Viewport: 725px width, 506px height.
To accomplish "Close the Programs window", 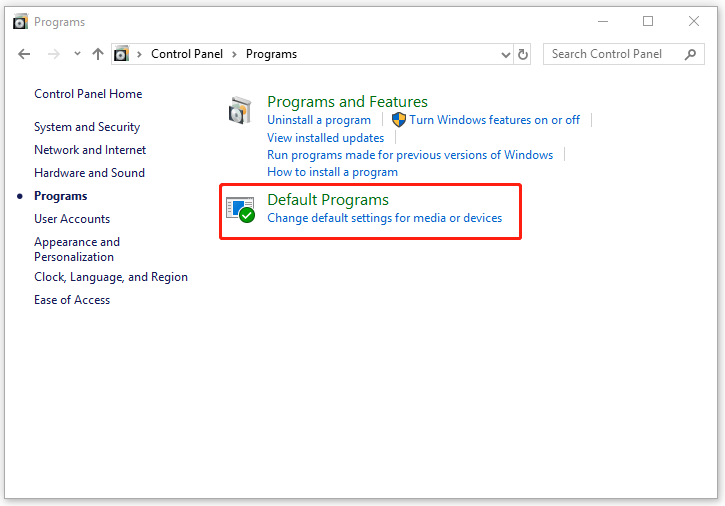I will click(694, 21).
